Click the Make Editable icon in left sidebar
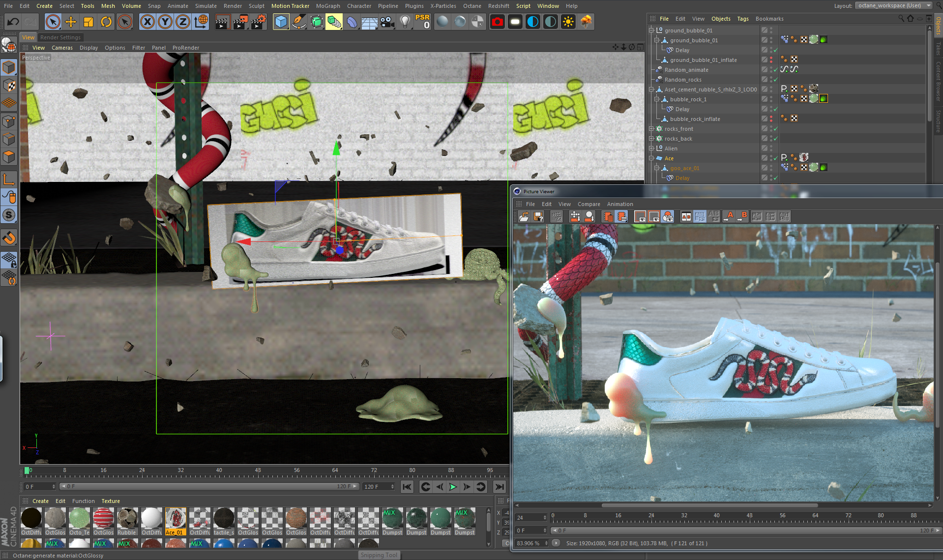The width and height of the screenshot is (943, 560). coord(9,46)
